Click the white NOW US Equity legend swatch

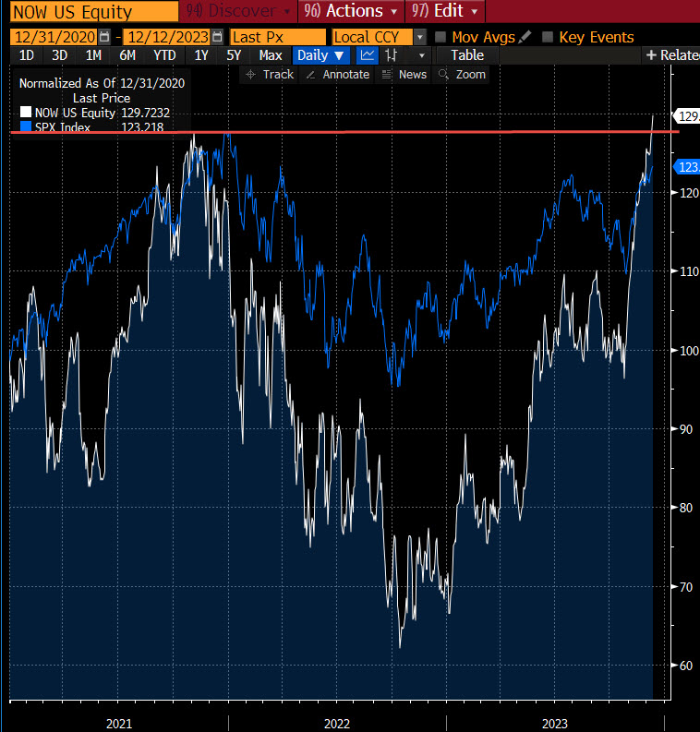26,112
